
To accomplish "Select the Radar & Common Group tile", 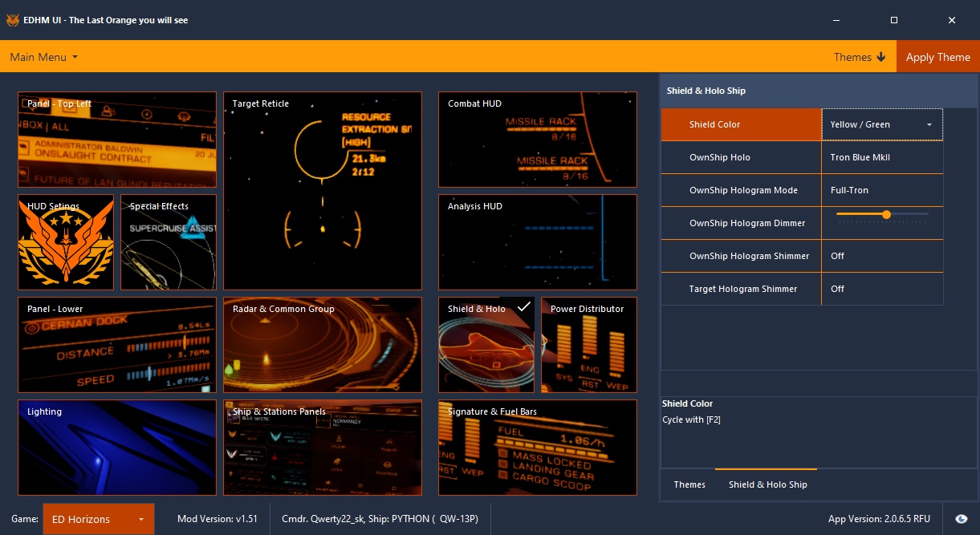I will click(323, 345).
